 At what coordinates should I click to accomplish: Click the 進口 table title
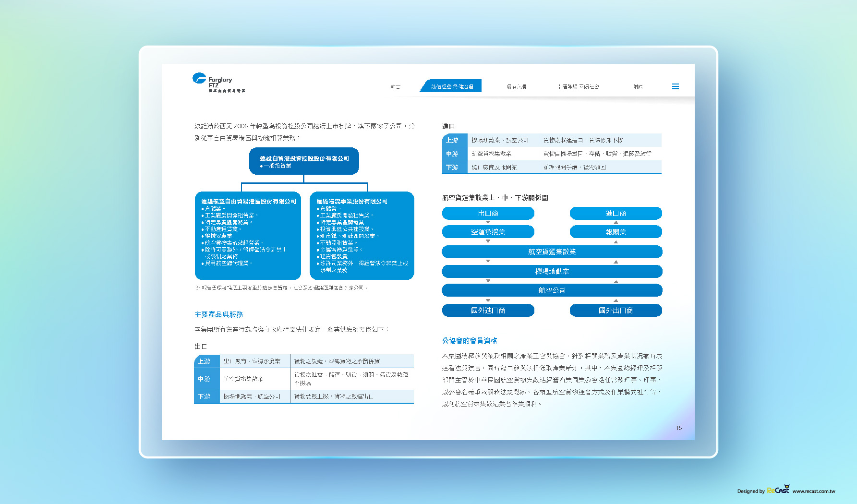point(448,126)
